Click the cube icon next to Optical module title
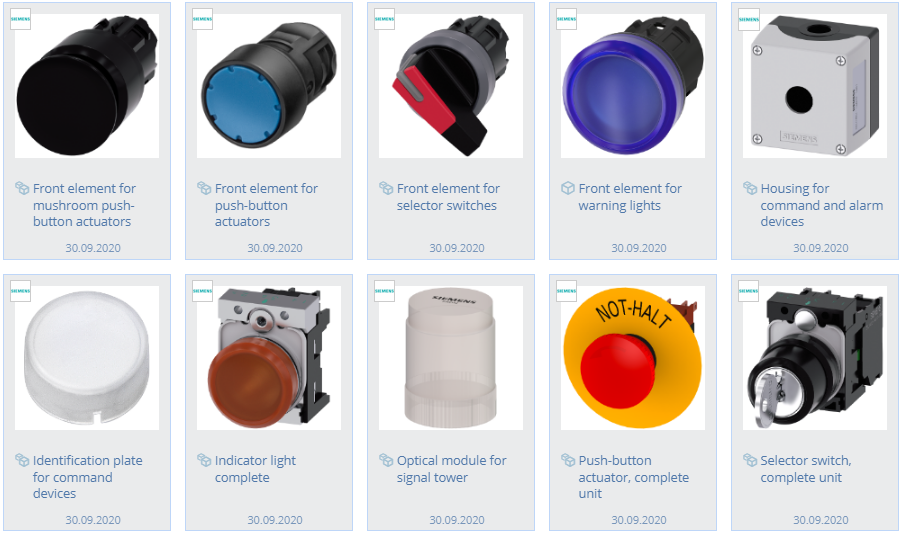 coord(386,460)
